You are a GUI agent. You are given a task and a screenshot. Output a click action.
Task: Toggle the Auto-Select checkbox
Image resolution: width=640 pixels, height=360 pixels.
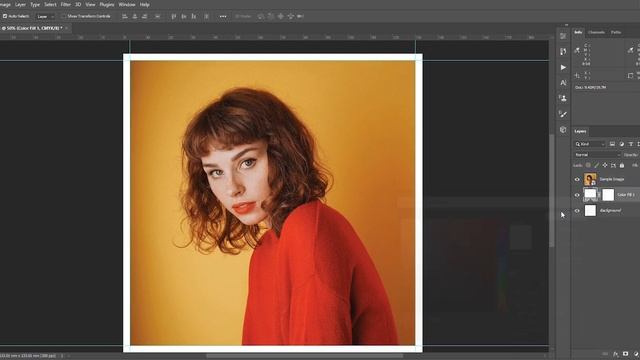click(5, 16)
